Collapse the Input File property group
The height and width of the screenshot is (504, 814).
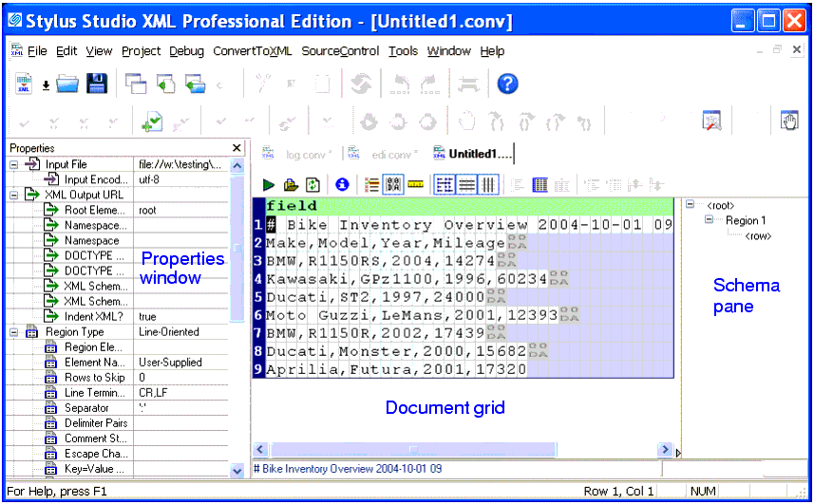13,164
